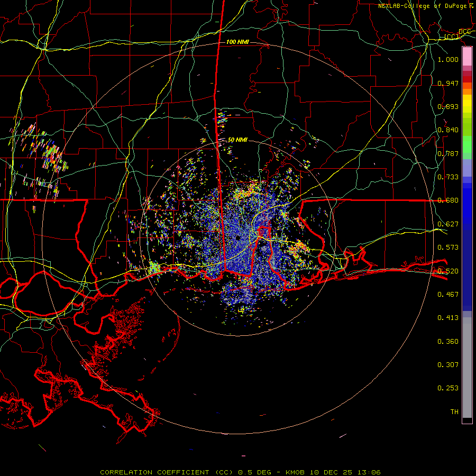Click the 0.307 scale value
476x476 pixels.
pos(448,364)
